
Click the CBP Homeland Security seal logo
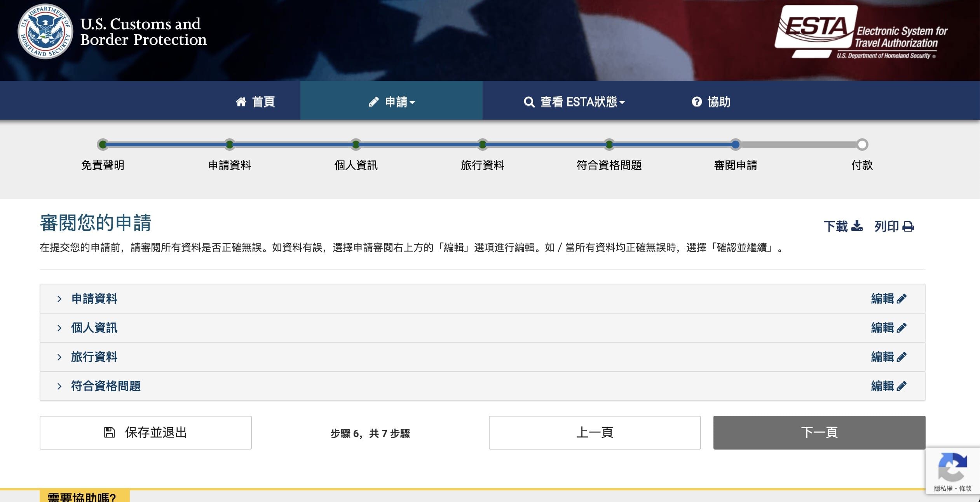[x=45, y=31]
